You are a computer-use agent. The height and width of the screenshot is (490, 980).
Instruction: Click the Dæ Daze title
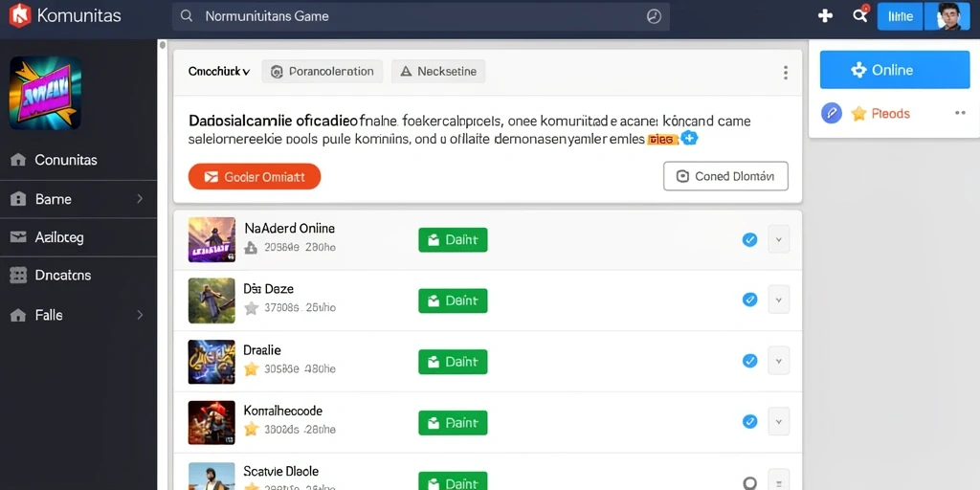pyautogui.click(x=269, y=289)
